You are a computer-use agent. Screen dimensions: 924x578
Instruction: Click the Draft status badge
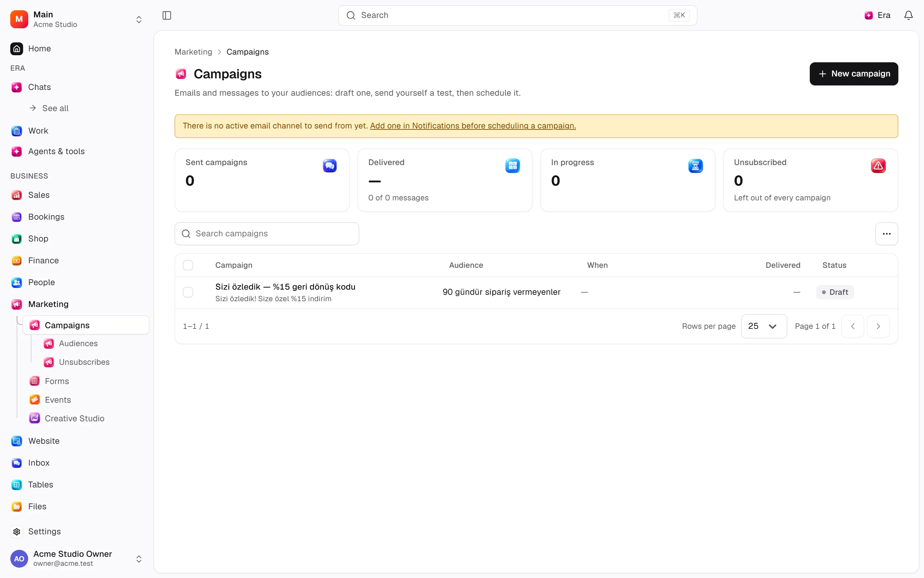pos(835,293)
